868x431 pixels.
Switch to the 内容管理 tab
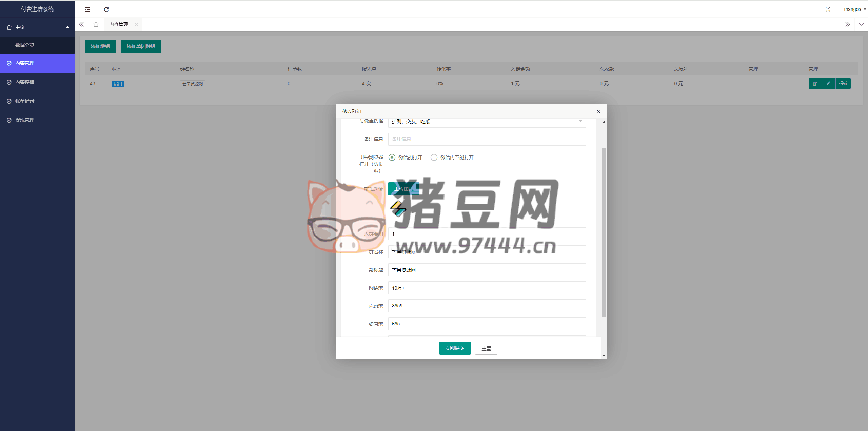coord(119,24)
